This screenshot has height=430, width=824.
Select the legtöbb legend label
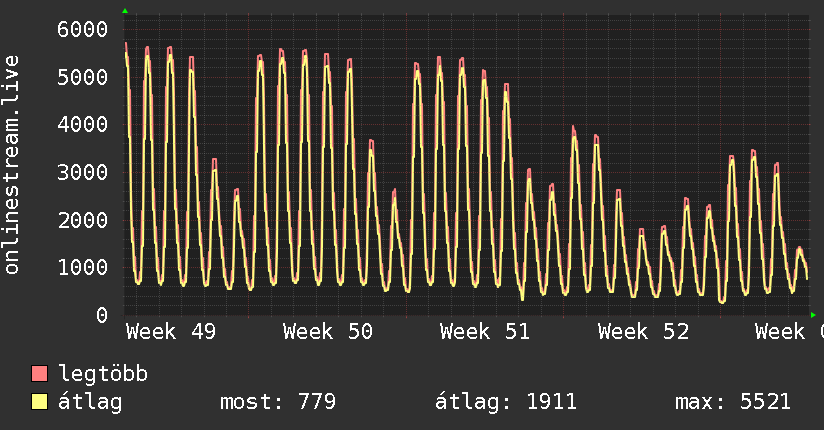click(x=104, y=375)
